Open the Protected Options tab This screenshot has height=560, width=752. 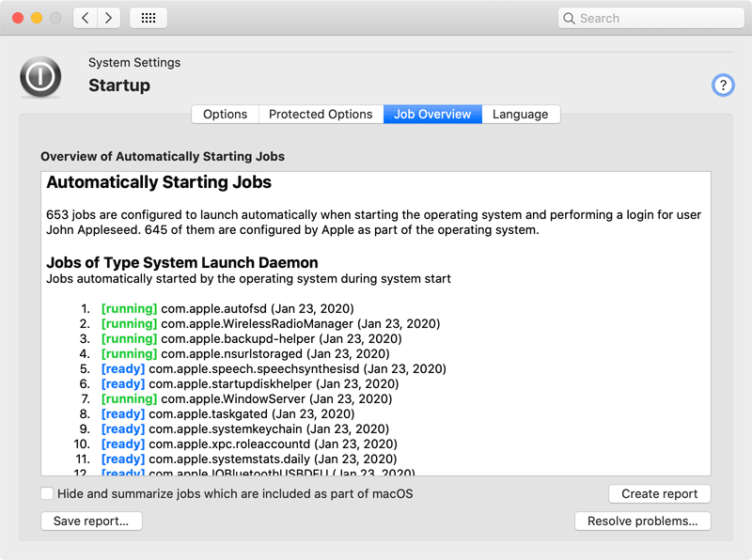click(x=321, y=114)
